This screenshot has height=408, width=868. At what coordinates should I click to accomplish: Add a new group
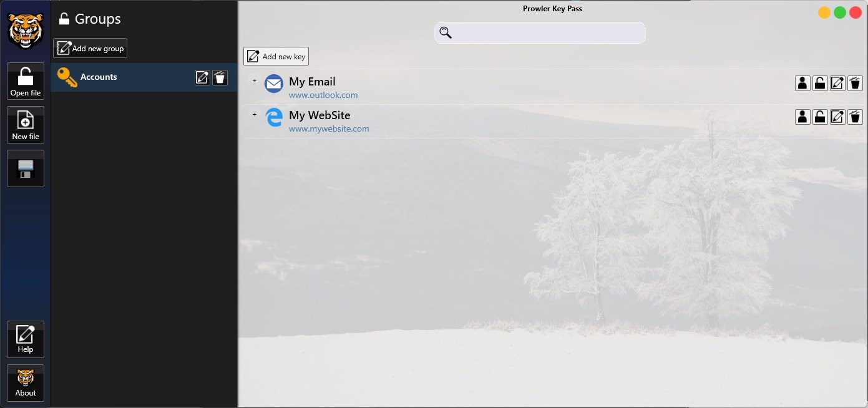[x=90, y=48]
